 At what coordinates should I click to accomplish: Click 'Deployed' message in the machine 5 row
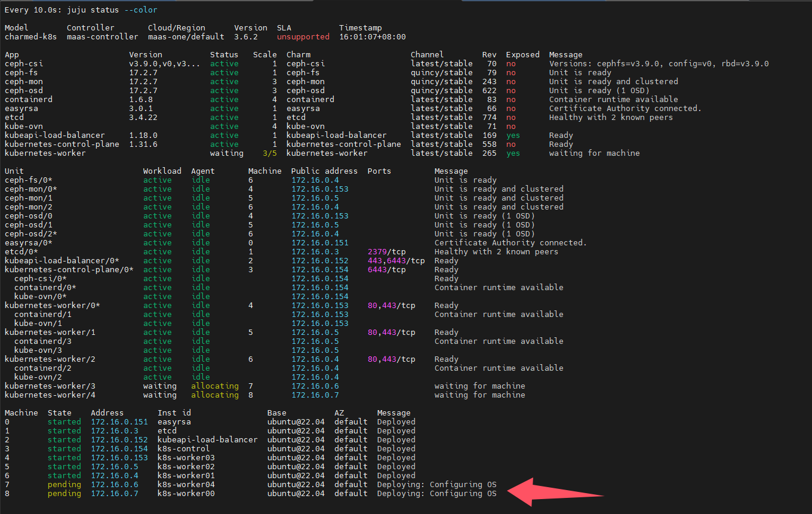396,467
